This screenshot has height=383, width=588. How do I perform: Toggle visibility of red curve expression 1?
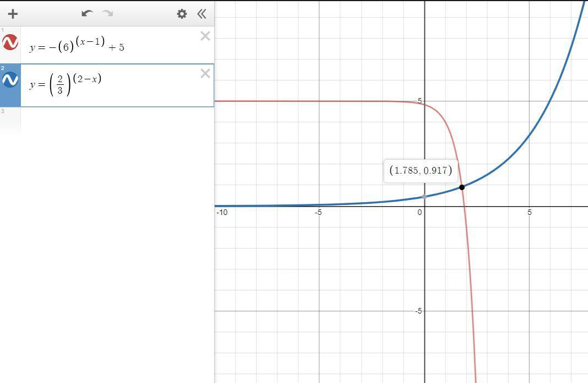pos(10,42)
